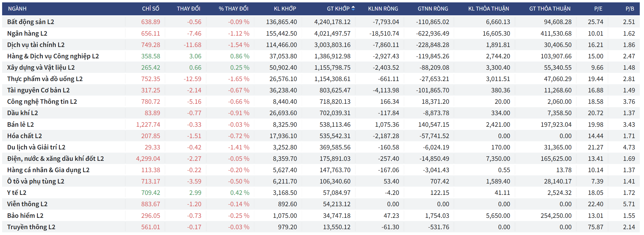Sort table by NGÀNH column header

click(17, 9)
